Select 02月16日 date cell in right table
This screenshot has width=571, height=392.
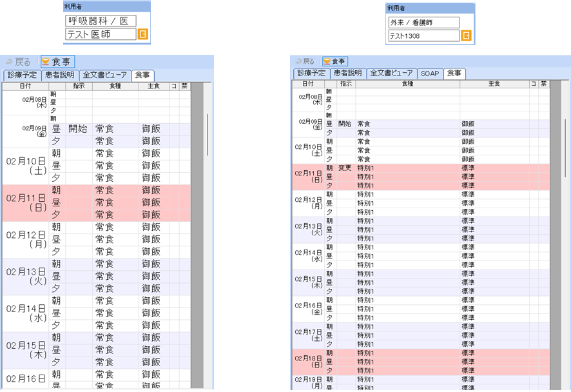[308, 309]
